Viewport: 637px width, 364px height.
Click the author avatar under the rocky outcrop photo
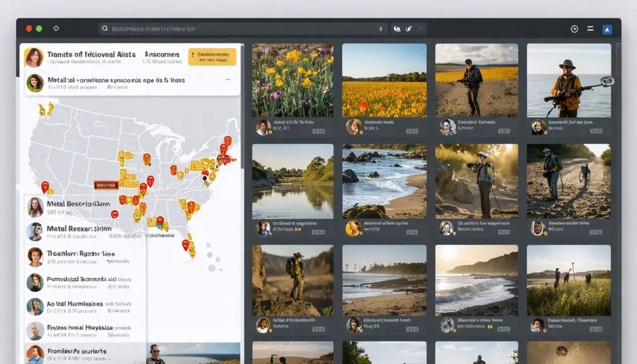point(263,325)
